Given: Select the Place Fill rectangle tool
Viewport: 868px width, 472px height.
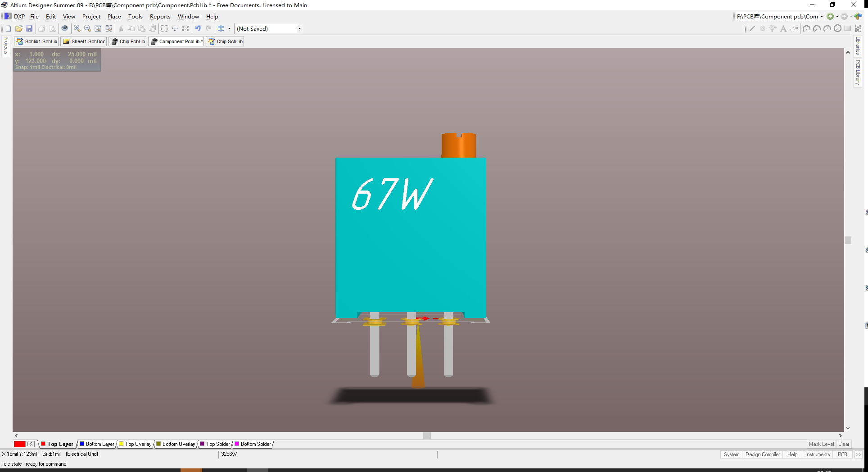Looking at the screenshot, I should (848, 28).
